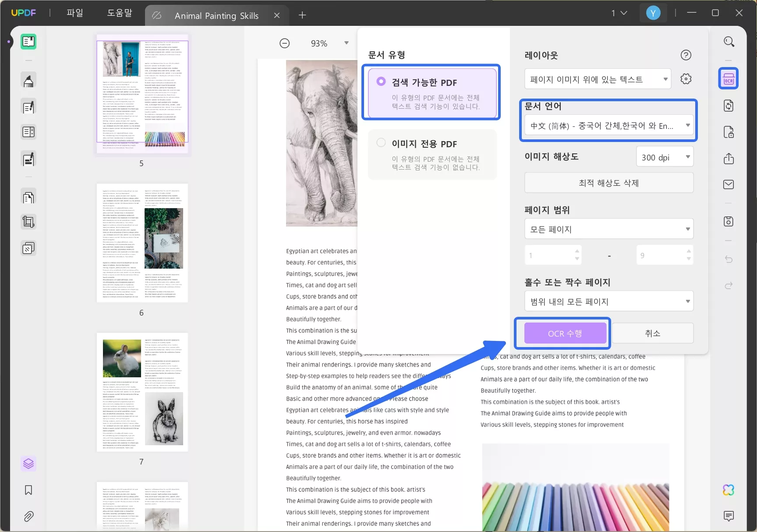Click the start page number field
757x532 pixels.
tap(553, 255)
